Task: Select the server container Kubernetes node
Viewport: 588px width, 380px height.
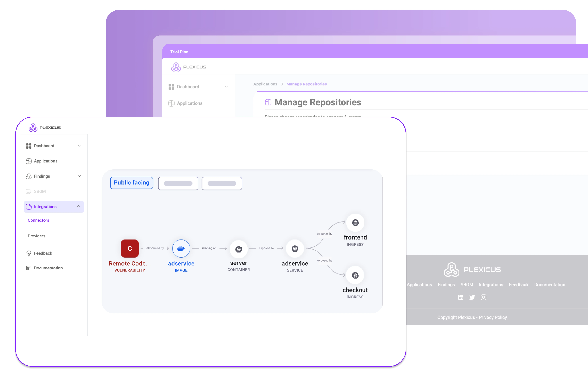Action: [239, 249]
